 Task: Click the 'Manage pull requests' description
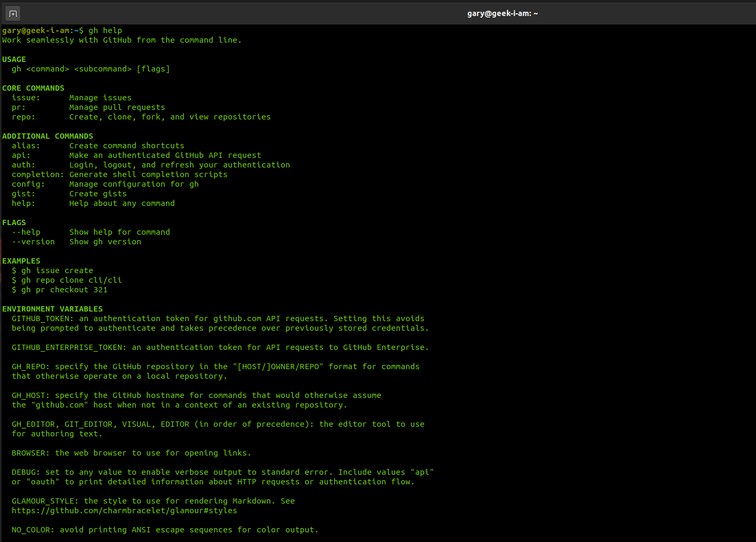coord(117,107)
